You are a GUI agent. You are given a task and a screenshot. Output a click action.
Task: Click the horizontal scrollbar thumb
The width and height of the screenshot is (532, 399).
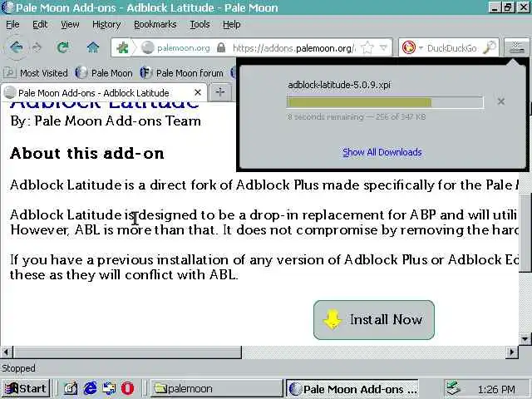pos(127,352)
